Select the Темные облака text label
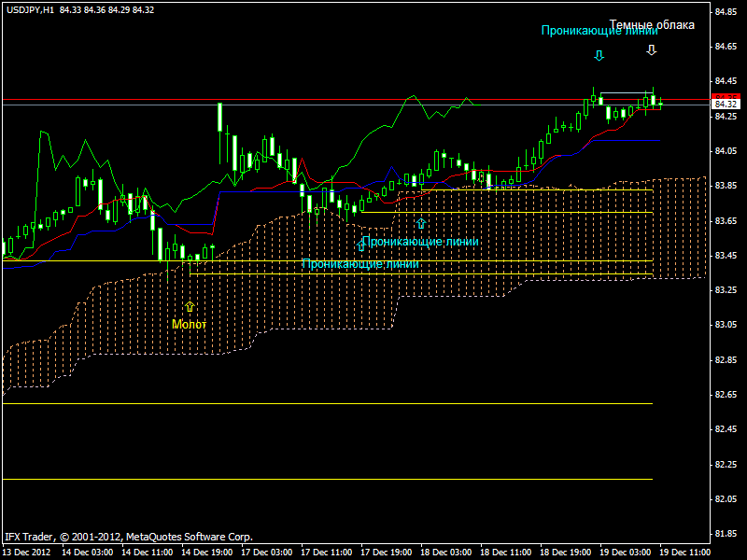Image resolution: width=747 pixels, height=560 pixels. click(652, 25)
